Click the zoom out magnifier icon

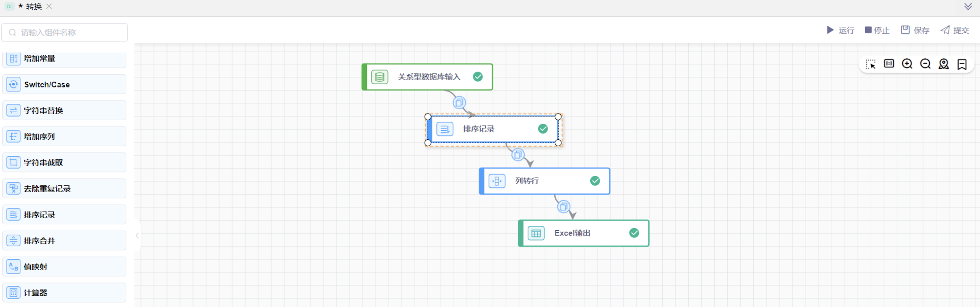pyautogui.click(x=925, y=64)
